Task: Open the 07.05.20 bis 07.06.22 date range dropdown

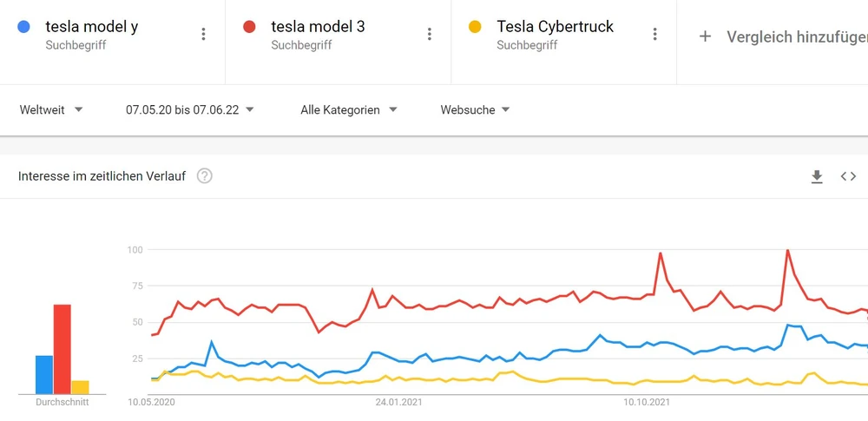Action: [190, 110]
